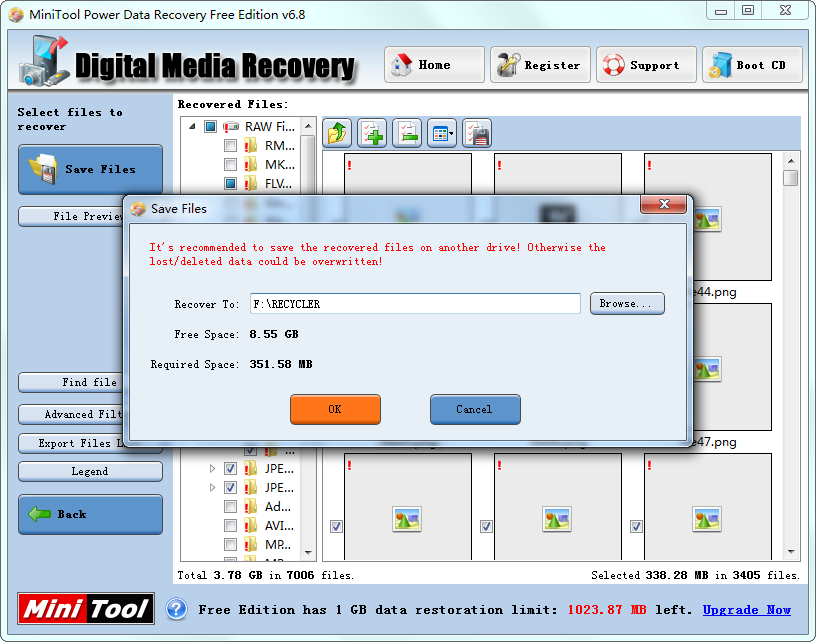
Task: Toggle the RAW Fi... root checkbox
Action: [210, 126]
